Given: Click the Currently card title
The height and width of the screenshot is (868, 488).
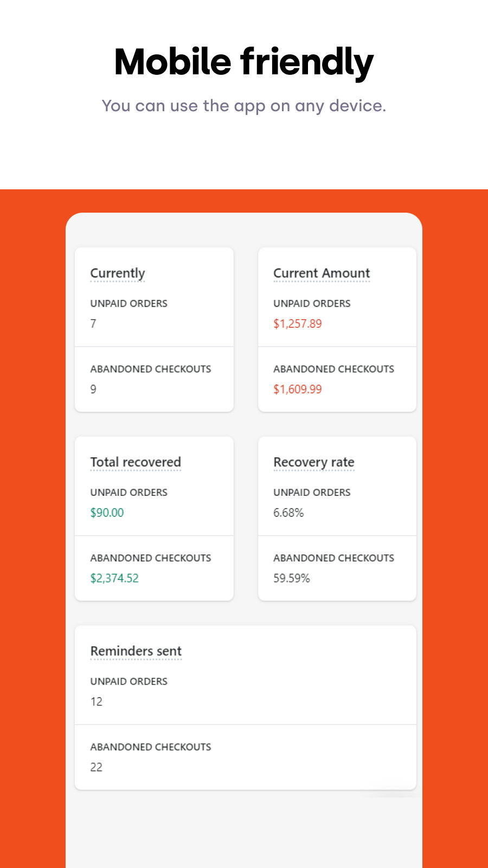Looking at the screenshot, I should point(117,273).
